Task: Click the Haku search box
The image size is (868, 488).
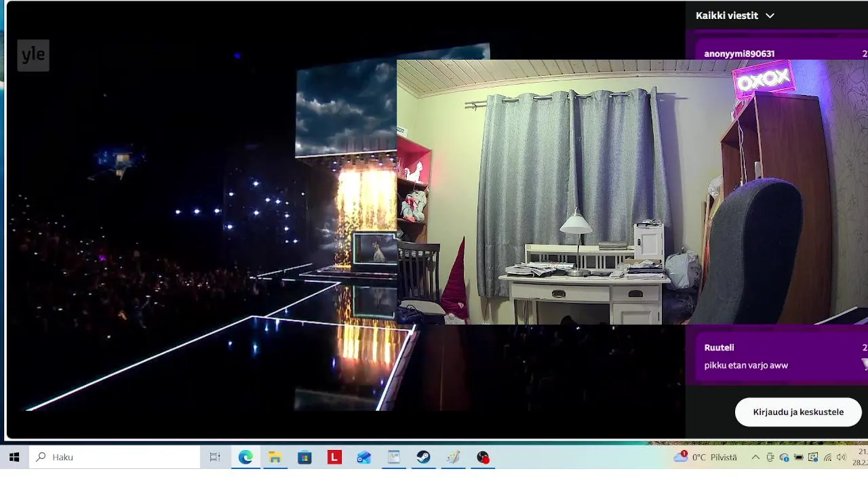Action: click(x=115, y=457)
